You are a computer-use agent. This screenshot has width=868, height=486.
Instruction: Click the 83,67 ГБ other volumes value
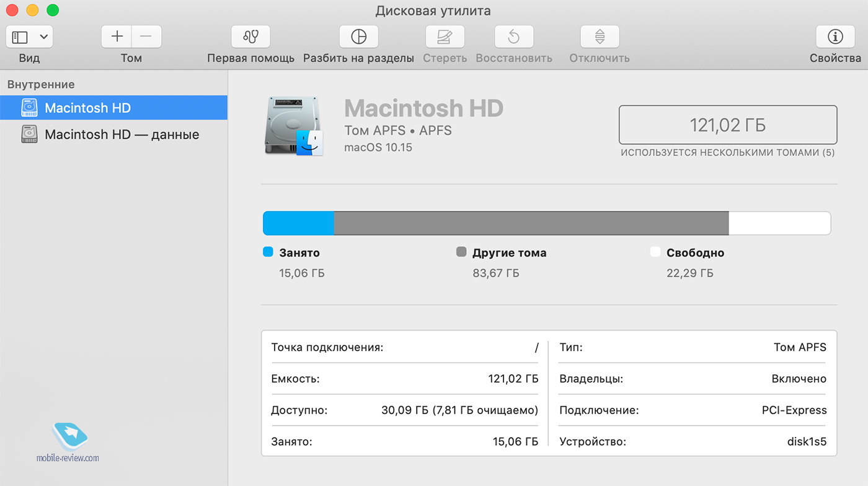click(496, 273)
